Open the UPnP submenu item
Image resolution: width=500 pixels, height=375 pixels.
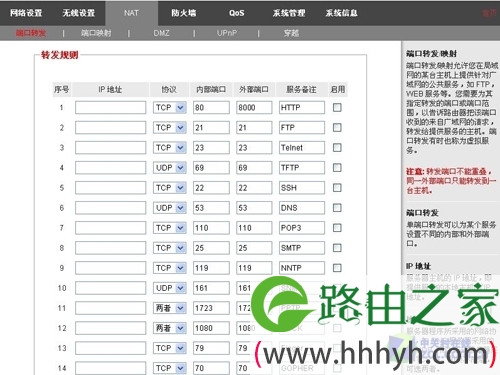[x=227, y=33]
